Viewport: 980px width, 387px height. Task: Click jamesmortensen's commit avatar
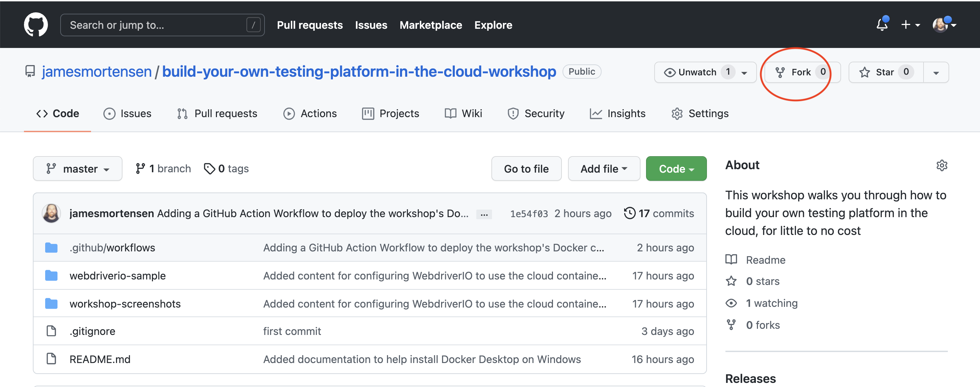tap(51, 213)
